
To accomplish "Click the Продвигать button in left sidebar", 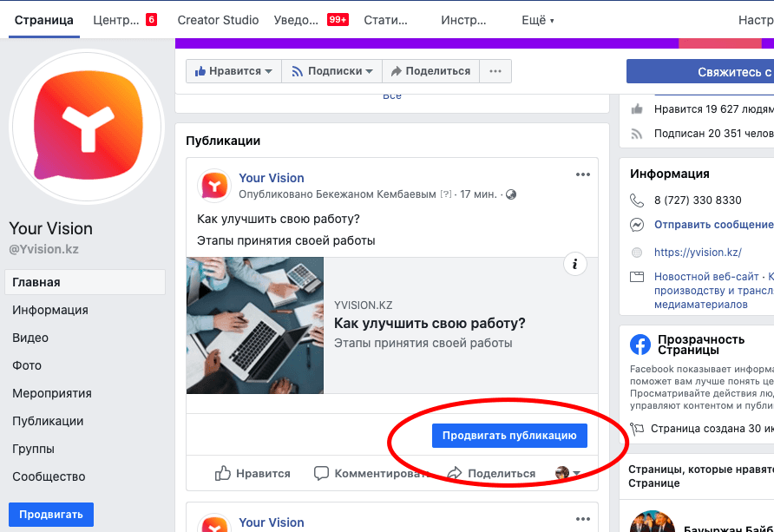I will click(x=51, y=515).
